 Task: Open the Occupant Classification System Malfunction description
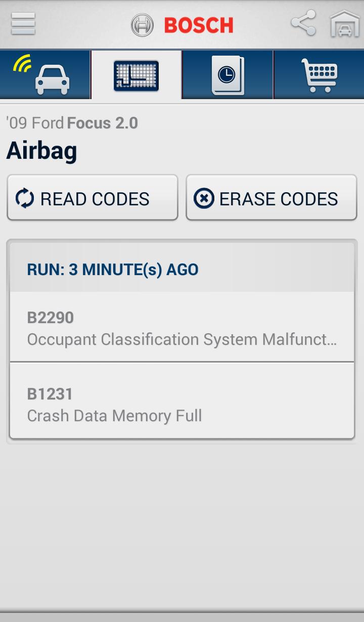pyautogui.click(x=182, y=339)
